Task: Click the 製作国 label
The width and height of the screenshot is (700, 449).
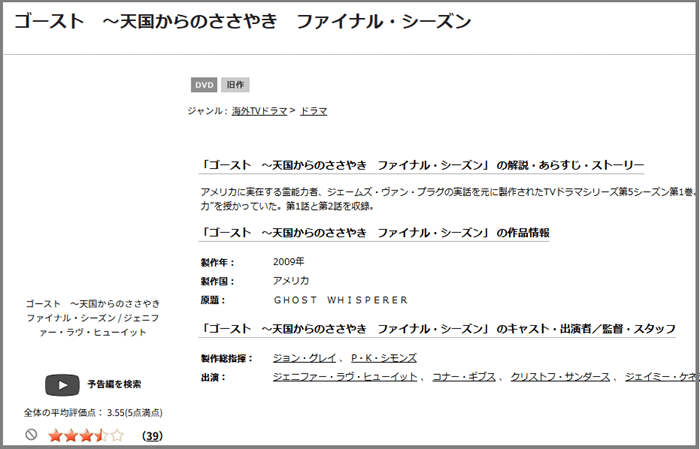Action: pyautogui.click(x=217, y=282)
